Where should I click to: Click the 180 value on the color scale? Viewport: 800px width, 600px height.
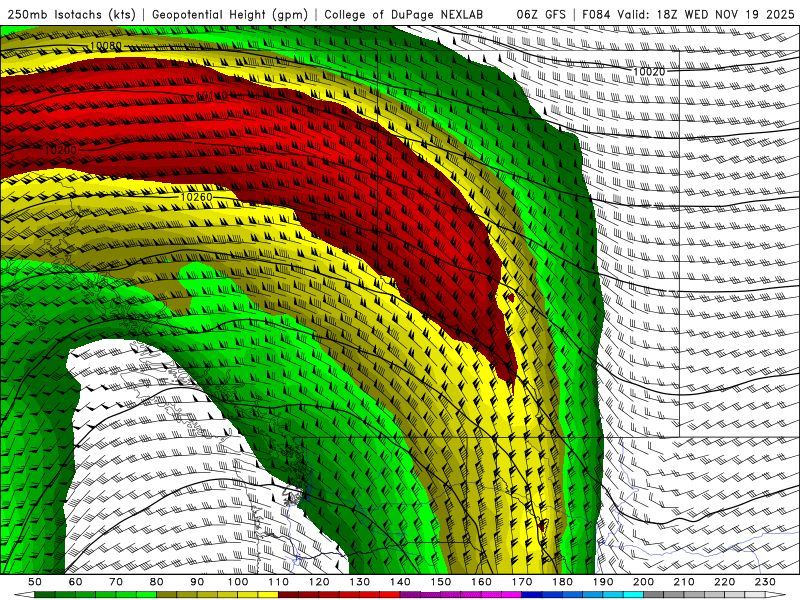(x=562, y=582)
